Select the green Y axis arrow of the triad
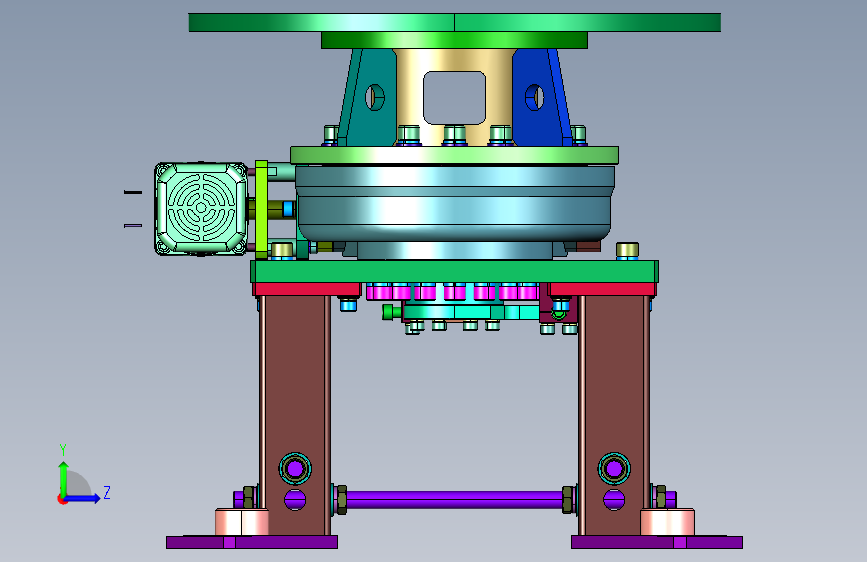Image resolution: width=867 pixels, height=562 pixels. pyautogui.click(x=64, y=478)
